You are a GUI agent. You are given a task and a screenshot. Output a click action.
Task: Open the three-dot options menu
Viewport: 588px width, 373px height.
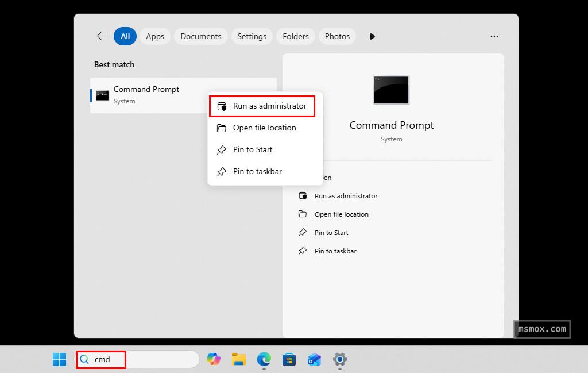pos(494,36)
